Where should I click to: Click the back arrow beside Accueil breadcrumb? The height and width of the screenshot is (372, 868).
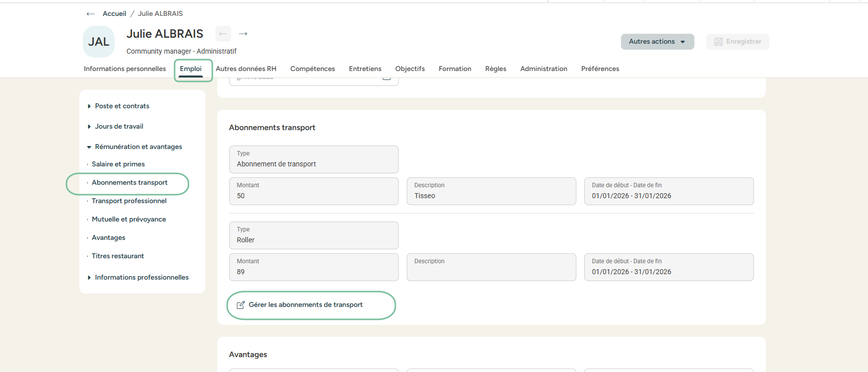90,14
